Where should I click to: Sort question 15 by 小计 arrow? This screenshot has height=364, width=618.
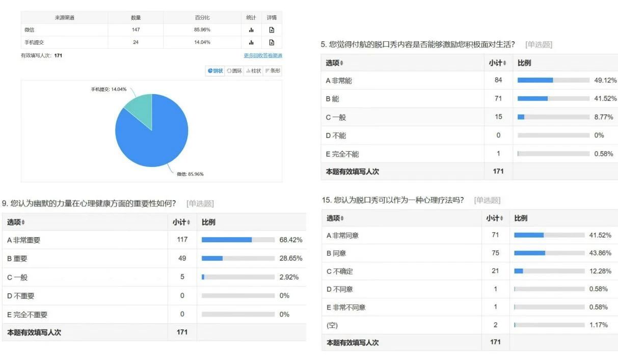tap(502, 218)
